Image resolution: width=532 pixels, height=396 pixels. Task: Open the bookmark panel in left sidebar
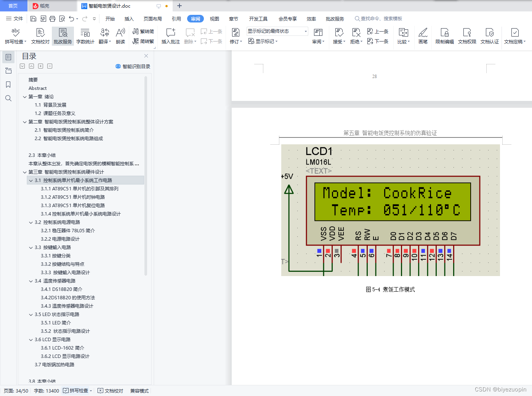point(8,85)
